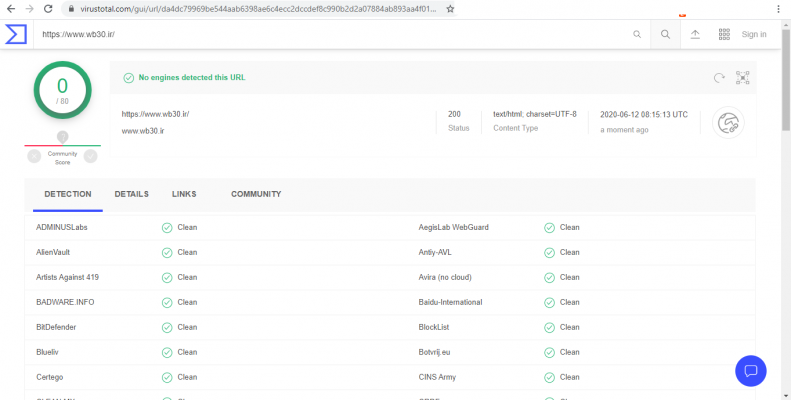791x400 pixels.
Task: Click 'Avira (no cloud)' engine name
Action: [445, 277]
